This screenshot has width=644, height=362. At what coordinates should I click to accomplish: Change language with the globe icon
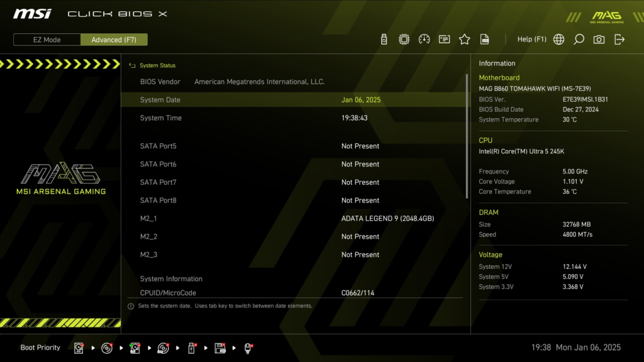(x=558, y=39)
